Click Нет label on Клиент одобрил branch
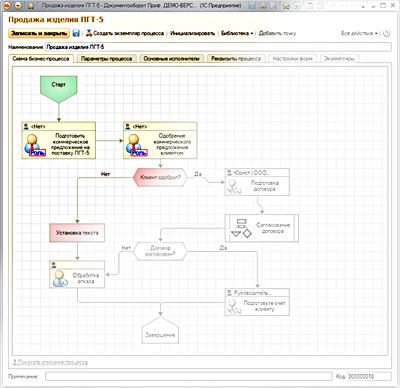The image size is (400, 388). pos(105,174)
